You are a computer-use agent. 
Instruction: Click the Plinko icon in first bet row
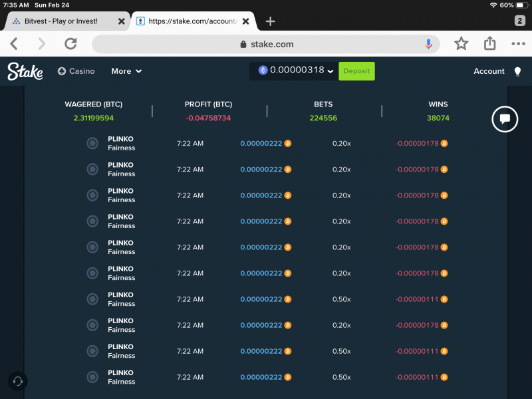click(x=92, y=143)
